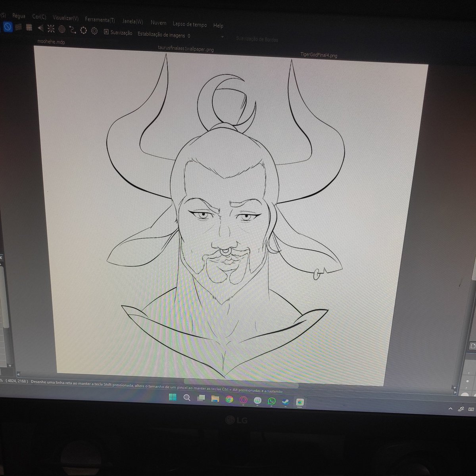The height and width of the screenshot is (476, 476).
Task: Open the Windows Start menu
Action: coord(173,397)
